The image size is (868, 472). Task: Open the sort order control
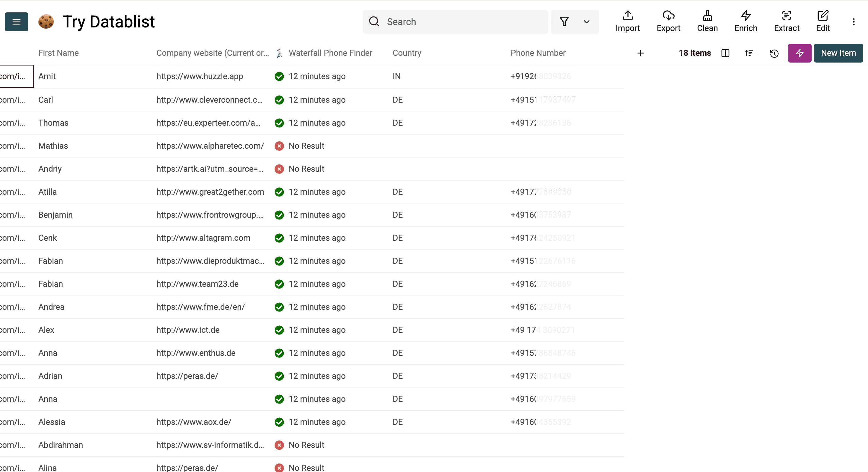(749, 53)
